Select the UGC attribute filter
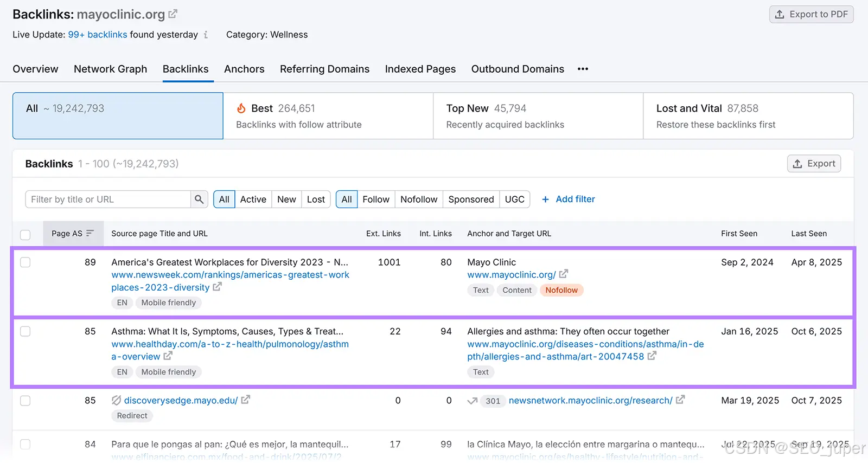The width and height of the screenshot is (868, 463). (x=515, y=200)
